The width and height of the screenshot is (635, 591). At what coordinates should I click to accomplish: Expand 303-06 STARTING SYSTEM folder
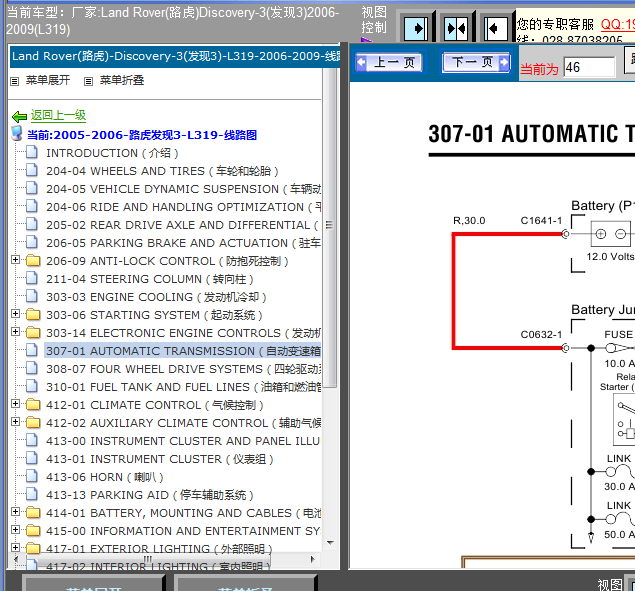[x=15, y=313]
